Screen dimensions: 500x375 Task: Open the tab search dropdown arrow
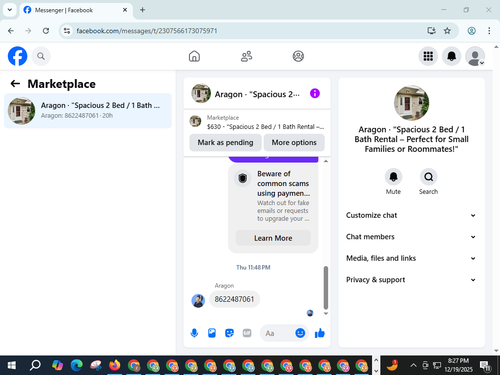tap(10, 10)
